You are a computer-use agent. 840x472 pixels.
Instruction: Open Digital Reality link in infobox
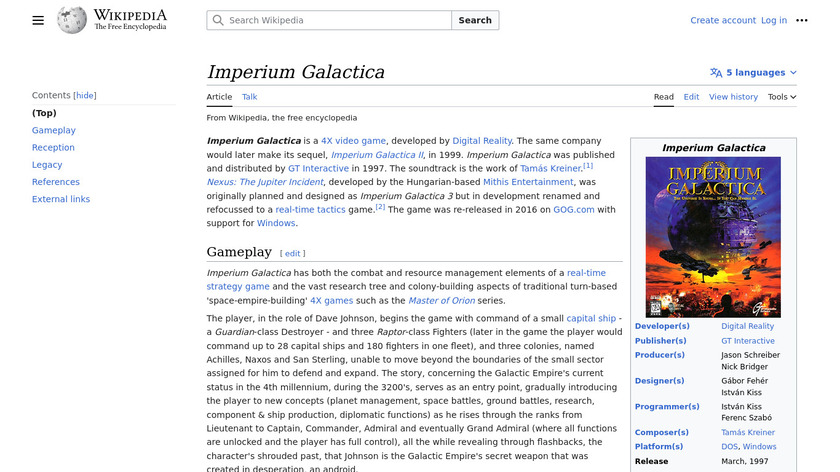point(747,326)
